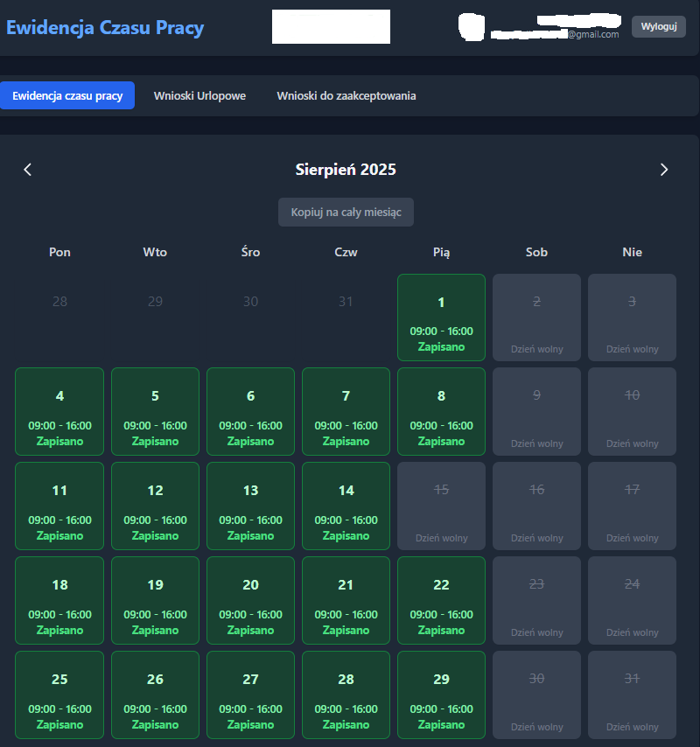Click previous-month day 31 under Czw

[346, 302]
